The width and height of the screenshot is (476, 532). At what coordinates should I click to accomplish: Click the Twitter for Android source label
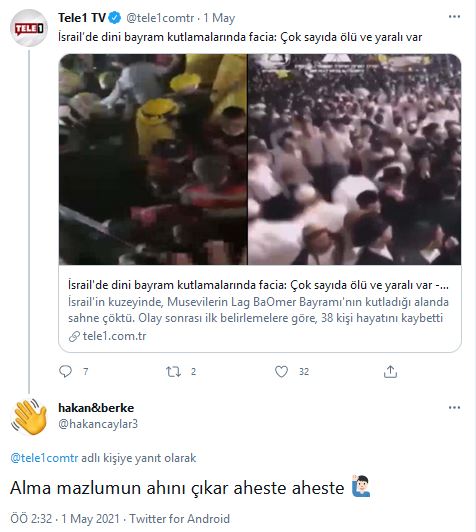179,519
